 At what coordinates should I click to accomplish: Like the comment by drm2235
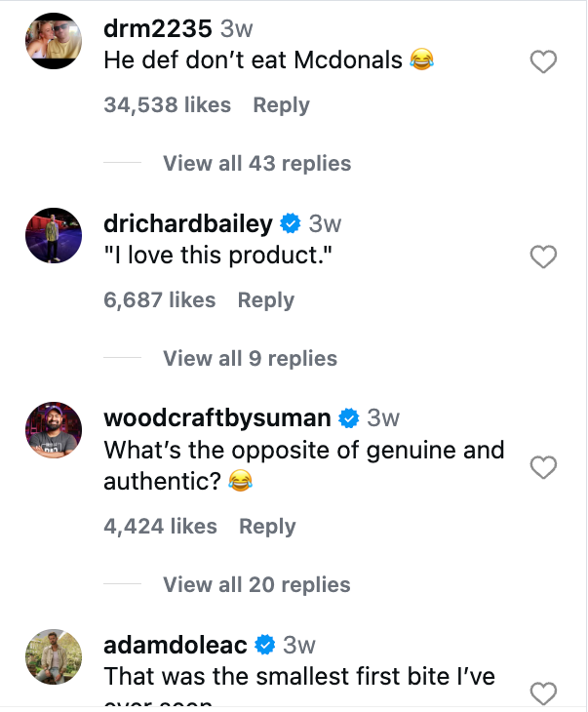pos(542,63)
